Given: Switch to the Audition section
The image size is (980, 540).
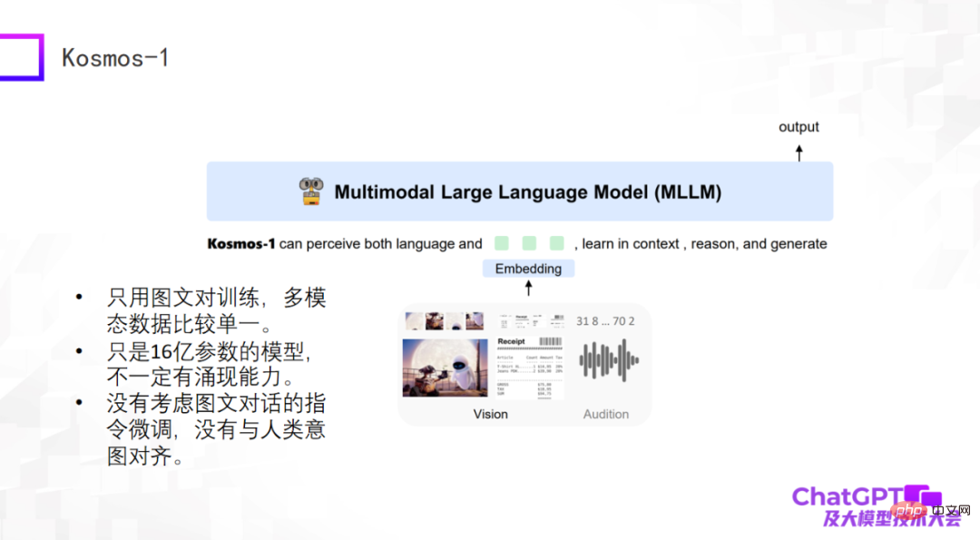Looking at the screenshot, I should pyautogui.click(x=605, y=414).
